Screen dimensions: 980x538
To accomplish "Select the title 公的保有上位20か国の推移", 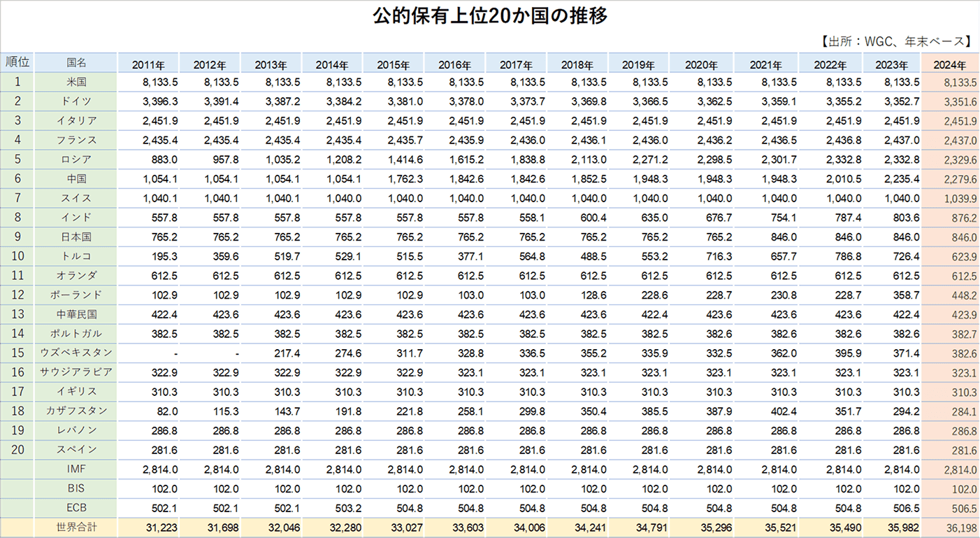I will point(489,15).
